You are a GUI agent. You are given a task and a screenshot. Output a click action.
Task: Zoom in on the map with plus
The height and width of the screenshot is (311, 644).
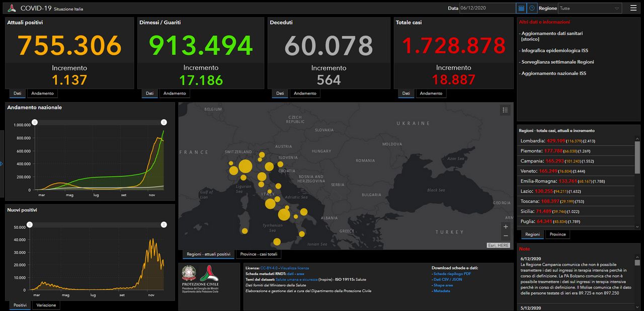(x=506, y=226)
